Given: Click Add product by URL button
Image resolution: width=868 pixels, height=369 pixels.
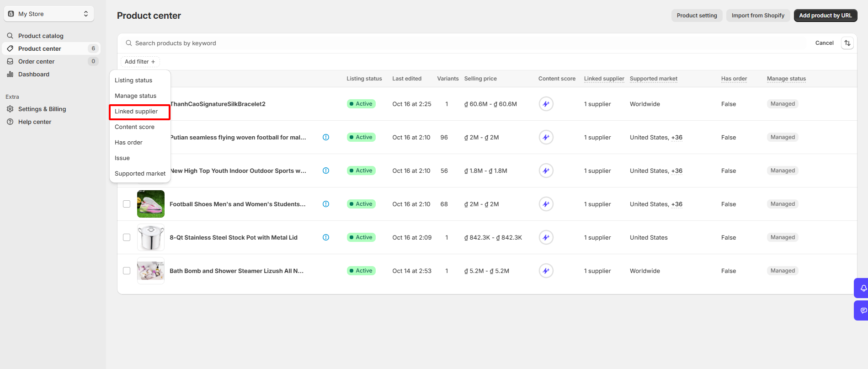Looking at the screenshot, I should point(825,16).
